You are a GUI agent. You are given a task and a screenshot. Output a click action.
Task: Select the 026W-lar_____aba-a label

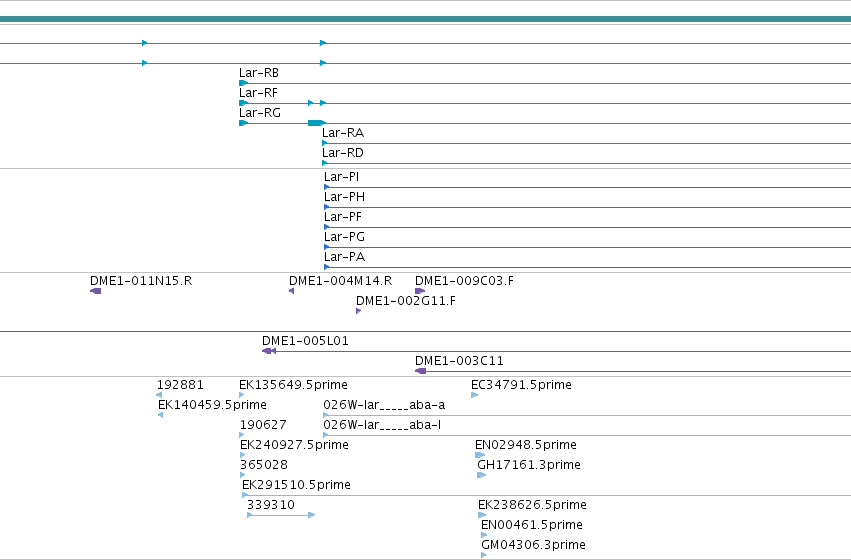384,405
